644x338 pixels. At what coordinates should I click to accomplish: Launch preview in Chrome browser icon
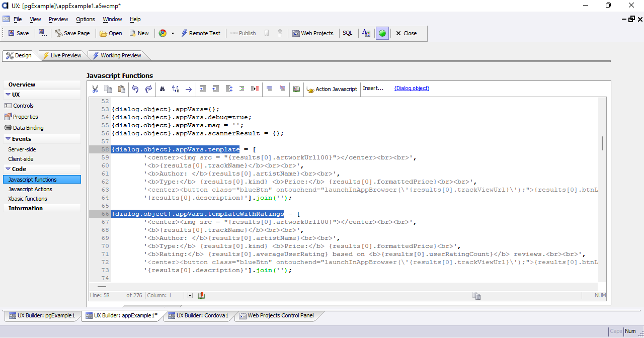(163, 33)
